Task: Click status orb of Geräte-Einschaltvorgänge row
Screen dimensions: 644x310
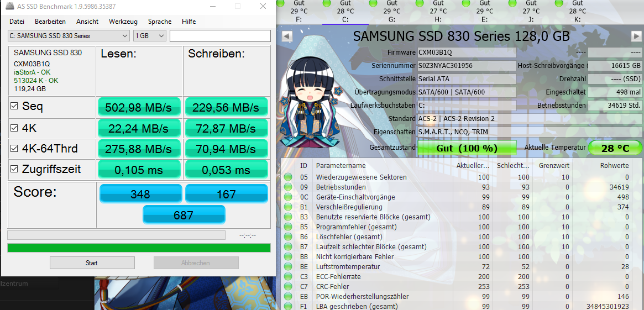Action: point(288,197)
